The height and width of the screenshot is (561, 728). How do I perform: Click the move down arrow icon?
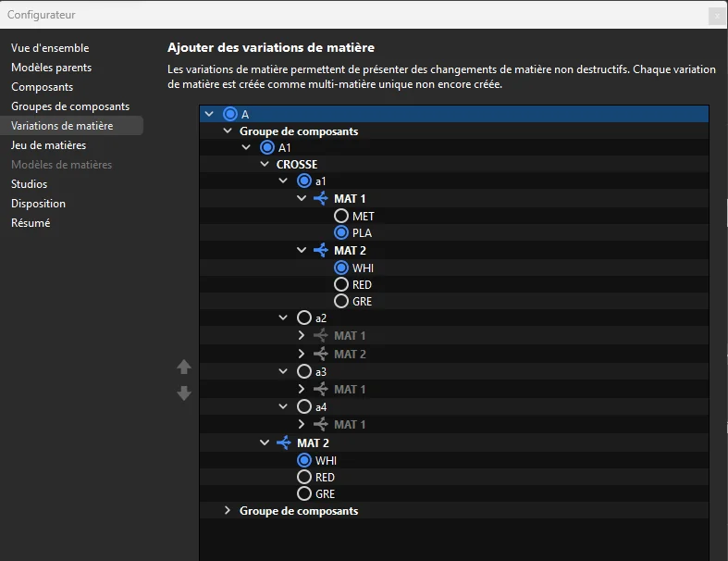click(x=184, y=393)
